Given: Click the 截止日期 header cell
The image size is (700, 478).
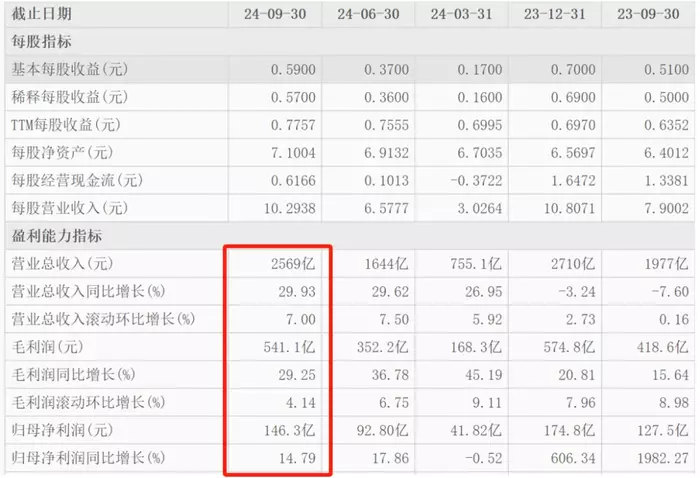Looking at the screenshot, I should 42,14.
